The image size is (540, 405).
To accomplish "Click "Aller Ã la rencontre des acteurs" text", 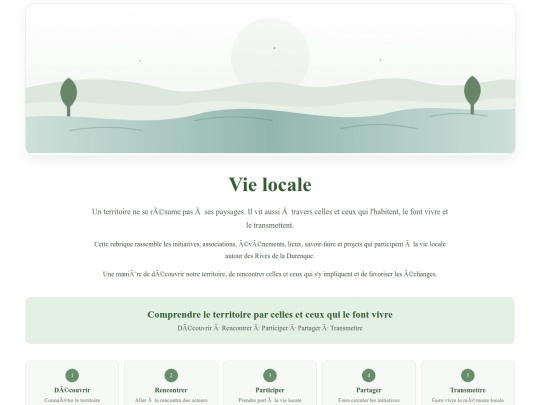I will pyautogui.click(x=171, y=400).
